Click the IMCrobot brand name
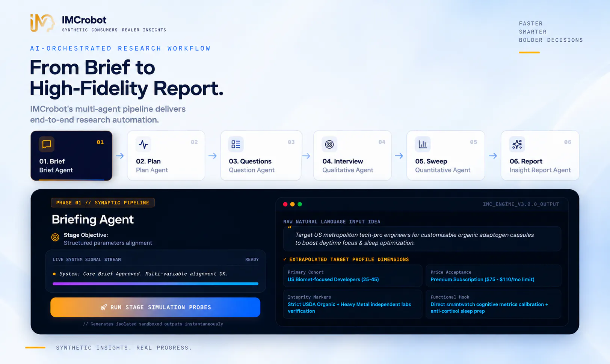The width and height of the screenshot is (610, 364). [x=84, y=20]
